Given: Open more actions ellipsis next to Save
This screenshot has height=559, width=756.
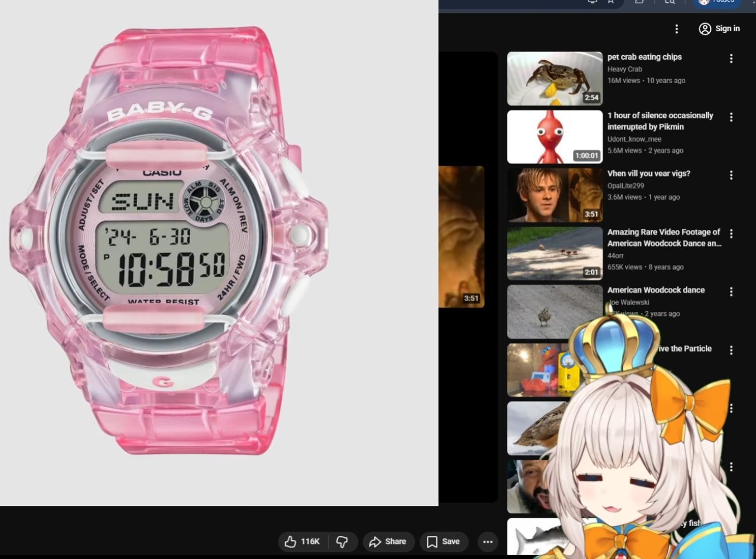Looking at the screenshot, I should click(x=488, y=542).
